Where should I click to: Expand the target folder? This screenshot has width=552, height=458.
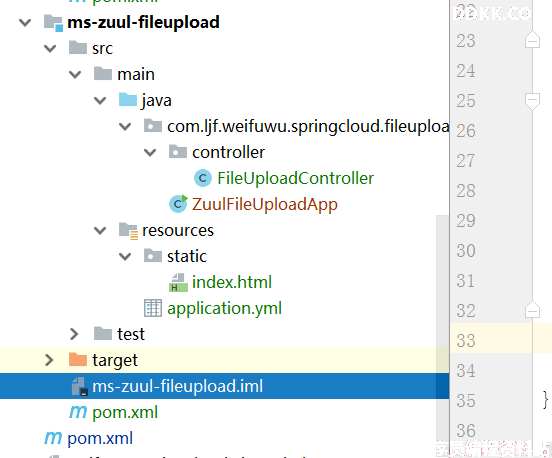[49, 360]
